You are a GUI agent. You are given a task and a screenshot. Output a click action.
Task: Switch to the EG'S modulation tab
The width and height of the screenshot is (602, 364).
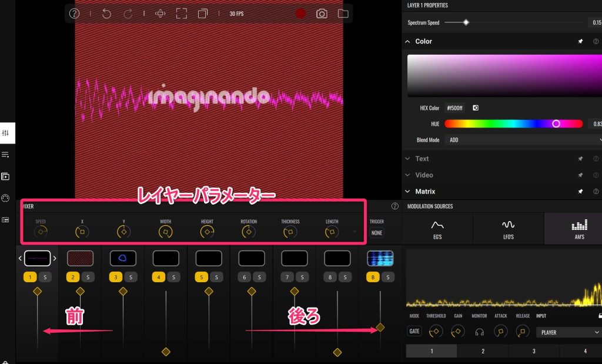(x=437, y=229)
